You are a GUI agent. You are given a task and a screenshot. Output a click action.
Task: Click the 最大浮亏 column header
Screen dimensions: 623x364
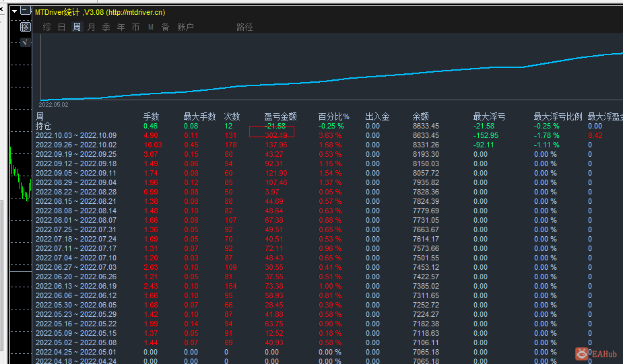point(489,116)
